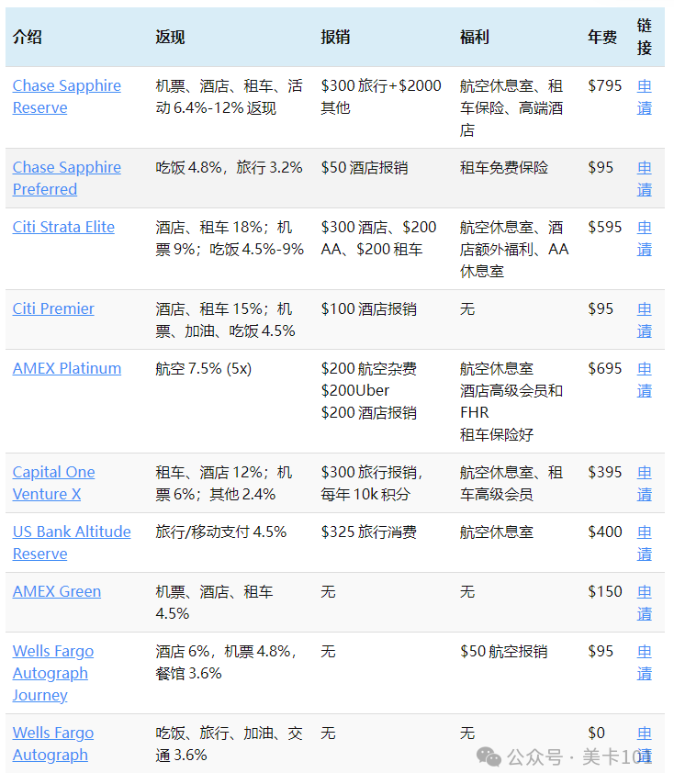Click Venture X reimbursement '$300 旅行报销' cell
674x784 pixels.
pyautogui.click(x=372, y=483)
